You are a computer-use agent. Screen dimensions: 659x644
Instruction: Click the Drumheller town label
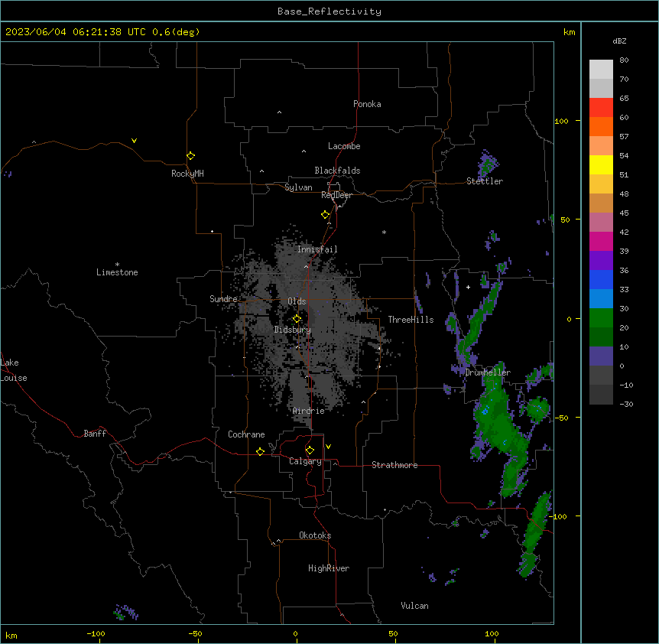[x=488, y=372]
